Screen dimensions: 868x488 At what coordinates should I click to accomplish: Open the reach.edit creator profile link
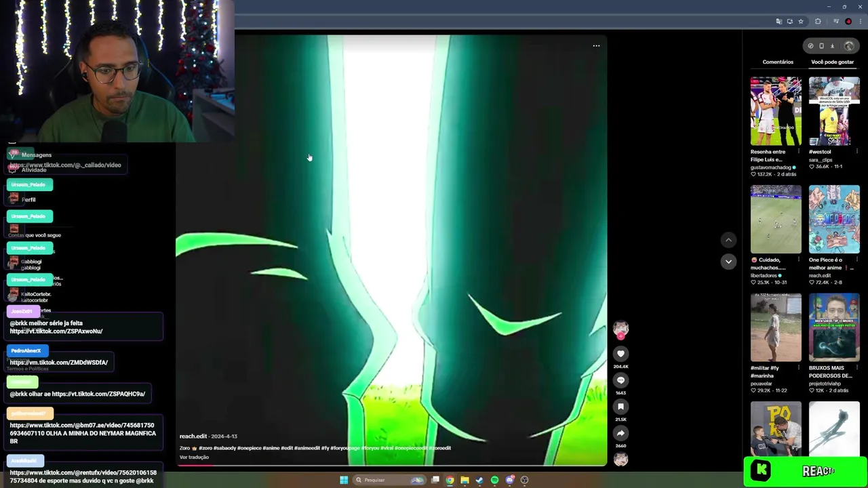pos(193,436)
